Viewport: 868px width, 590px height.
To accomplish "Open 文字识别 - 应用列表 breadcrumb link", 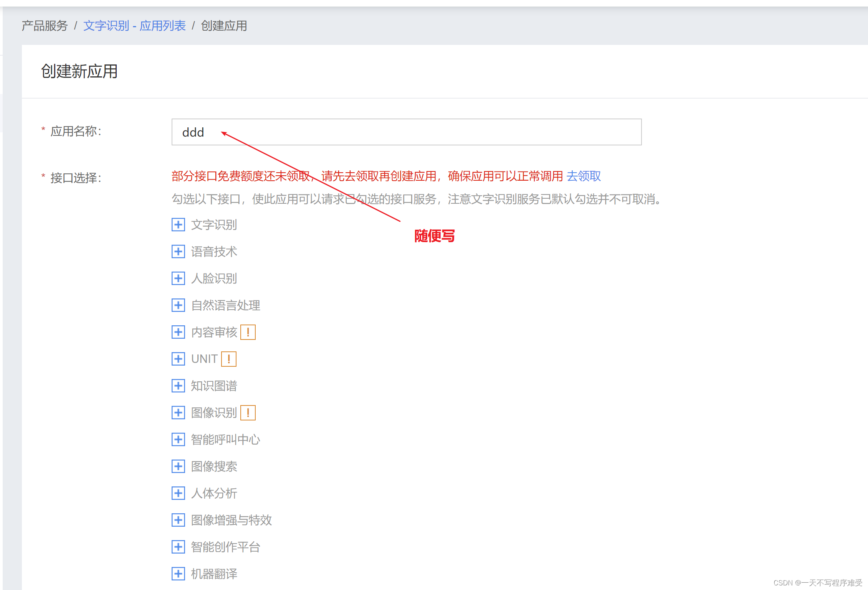I will point(134,26).
